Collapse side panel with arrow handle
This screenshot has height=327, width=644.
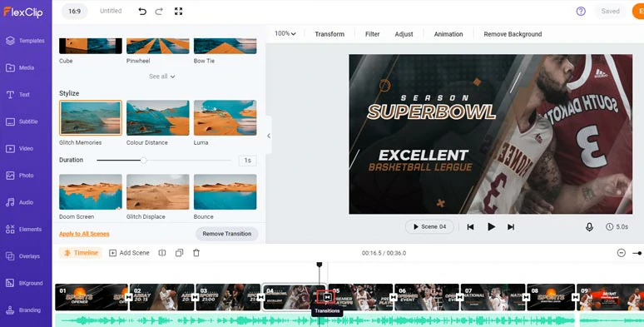pos(269,136)
